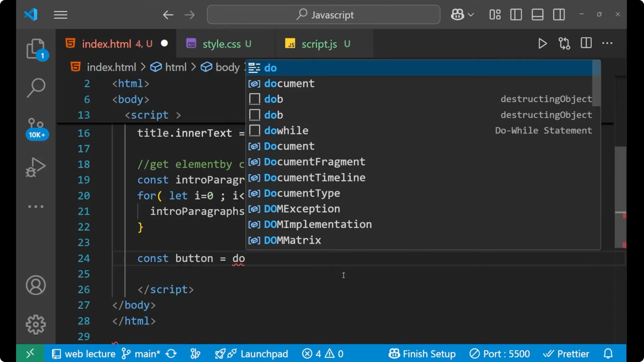Viewport: 644px width, 362px height.
Task: Open the editor more actions menu
Action: (x=608, y=44)
